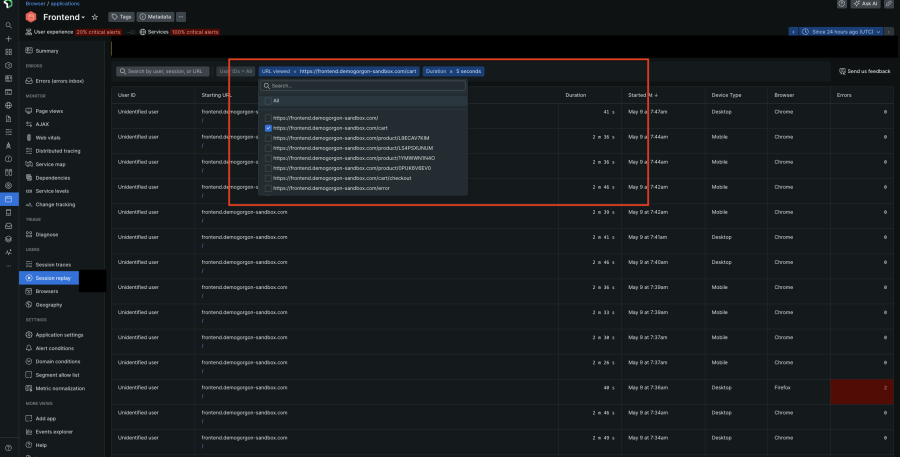Open the more options ellipsis next to Metadata
The width and height of the screenshot is (900, 457).
pos(181,17)
